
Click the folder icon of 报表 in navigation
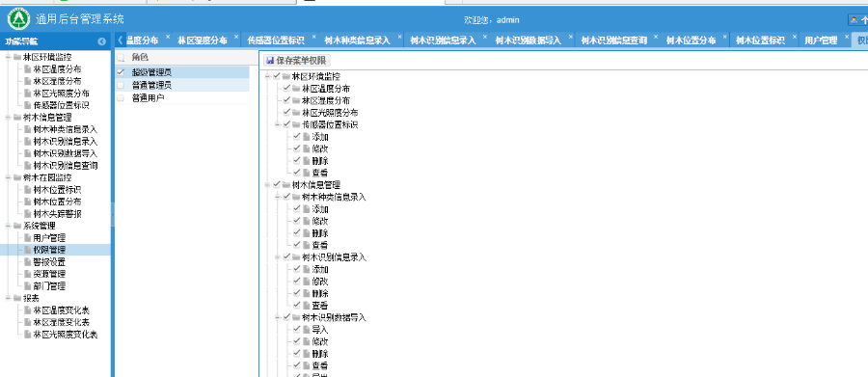[17, 298]
